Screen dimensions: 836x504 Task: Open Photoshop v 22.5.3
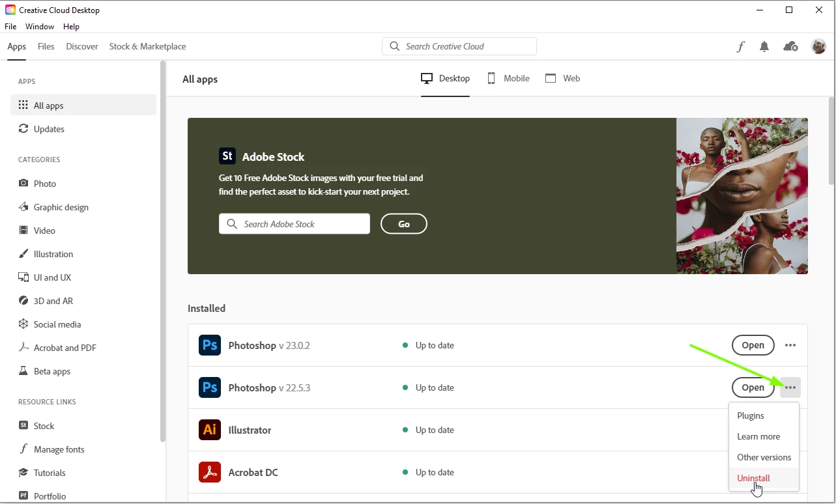(753, 387)
